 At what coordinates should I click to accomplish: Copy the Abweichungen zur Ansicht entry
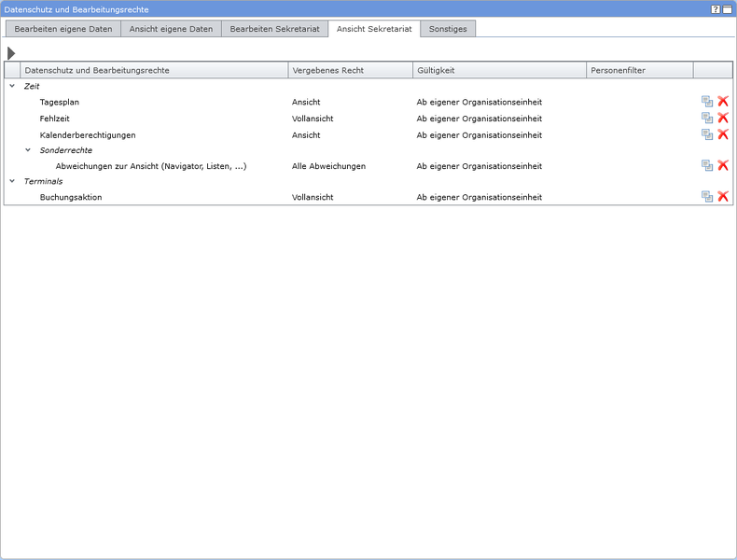tap(707, 165)
